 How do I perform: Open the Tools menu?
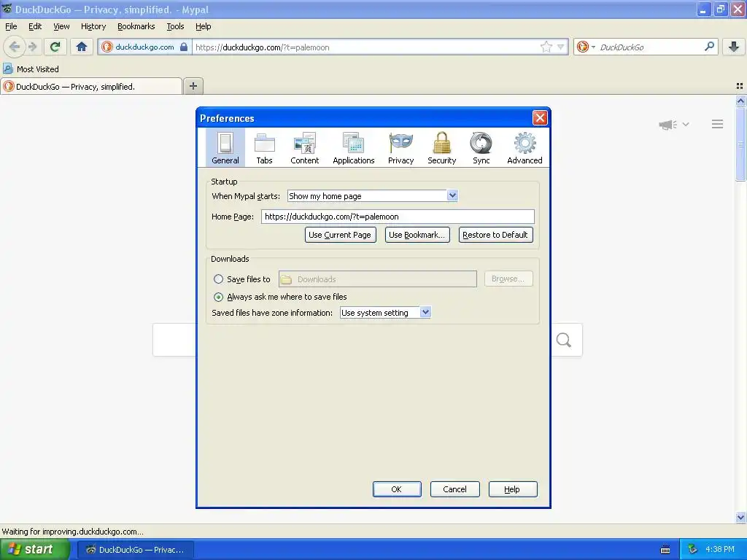pos(175,26)
